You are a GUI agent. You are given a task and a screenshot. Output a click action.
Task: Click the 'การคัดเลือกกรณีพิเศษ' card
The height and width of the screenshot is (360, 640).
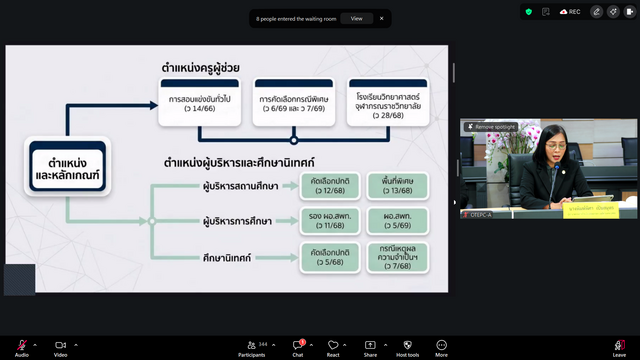[x=294, y=102]
